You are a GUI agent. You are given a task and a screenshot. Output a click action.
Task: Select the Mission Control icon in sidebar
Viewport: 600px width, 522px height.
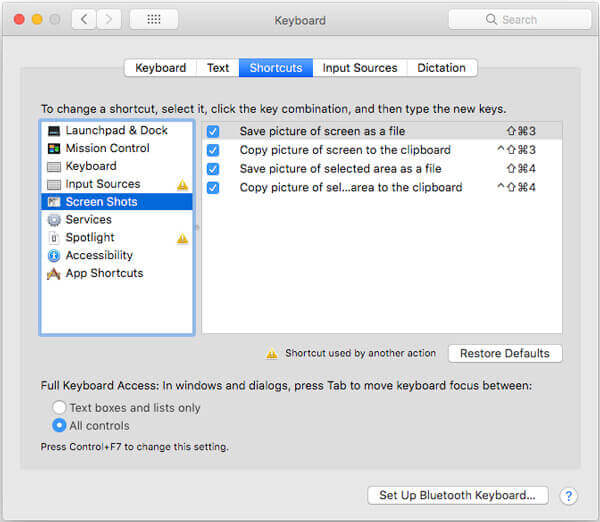coord(54,149)
